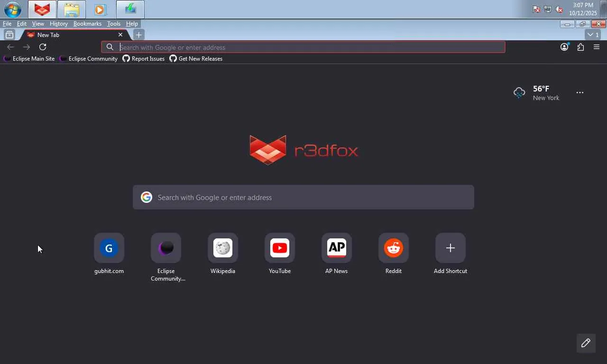Launch Windows Media Player taskbar icon
Viewport: 607px width, 364px height.
(x=100, y=9)
